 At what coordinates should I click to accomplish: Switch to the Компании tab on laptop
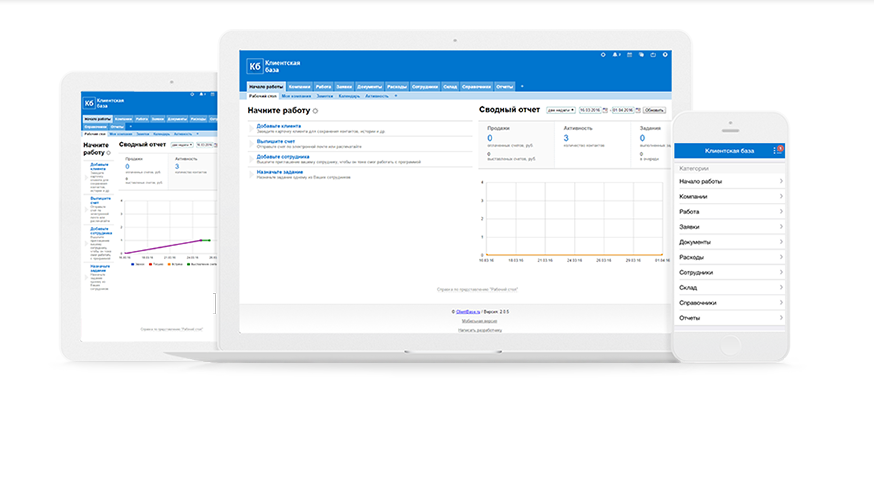(x=299, y=86)
